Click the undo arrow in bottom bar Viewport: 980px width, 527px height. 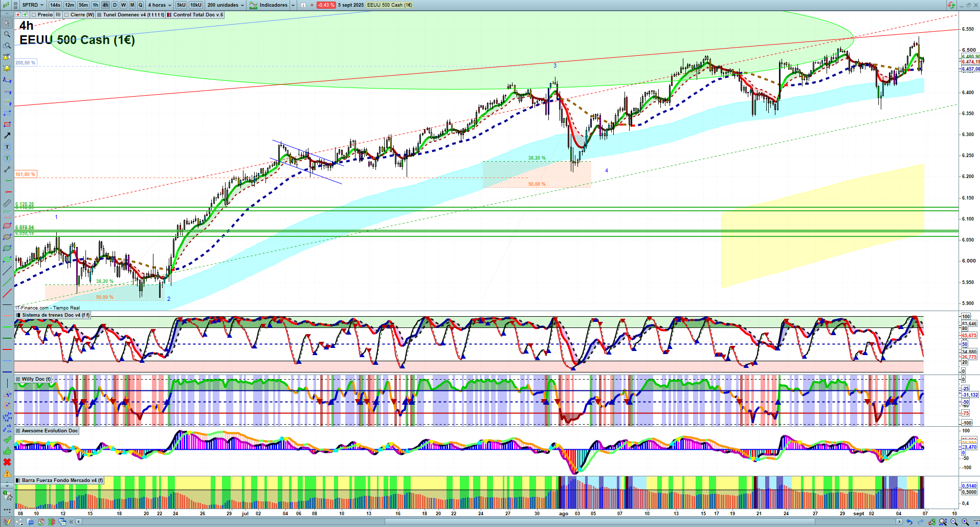909,522
